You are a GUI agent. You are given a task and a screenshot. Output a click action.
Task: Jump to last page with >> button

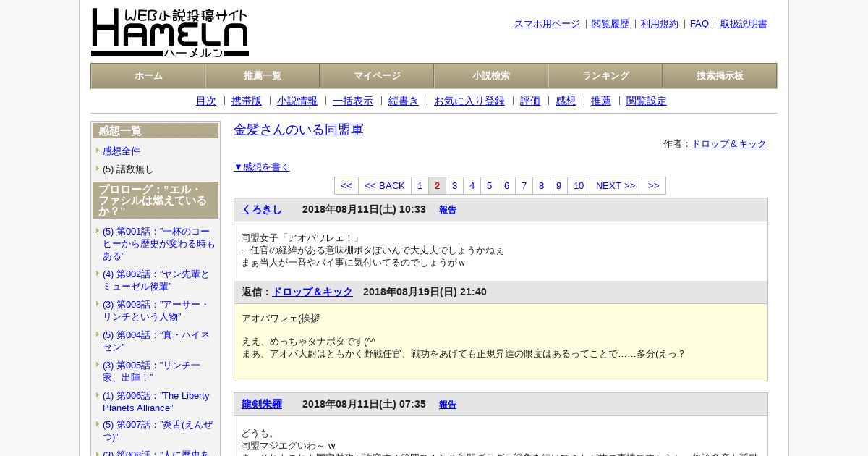(654, 185)
